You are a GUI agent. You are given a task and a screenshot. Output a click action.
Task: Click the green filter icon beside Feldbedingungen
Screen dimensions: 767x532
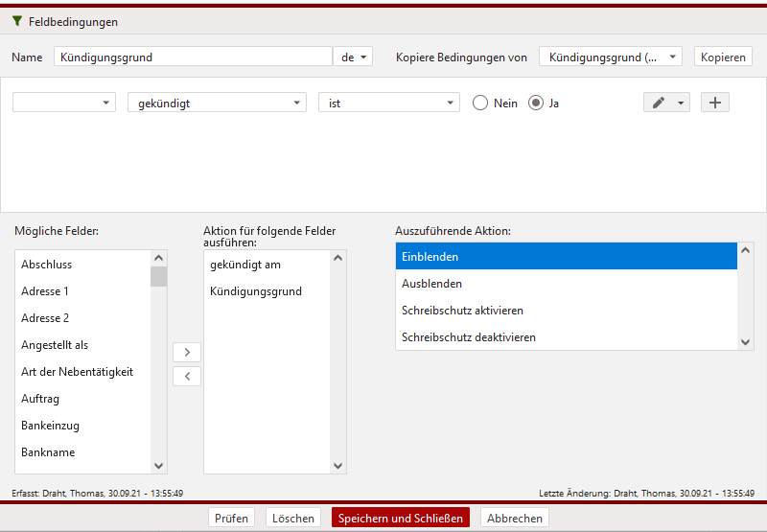click(17, 21)
